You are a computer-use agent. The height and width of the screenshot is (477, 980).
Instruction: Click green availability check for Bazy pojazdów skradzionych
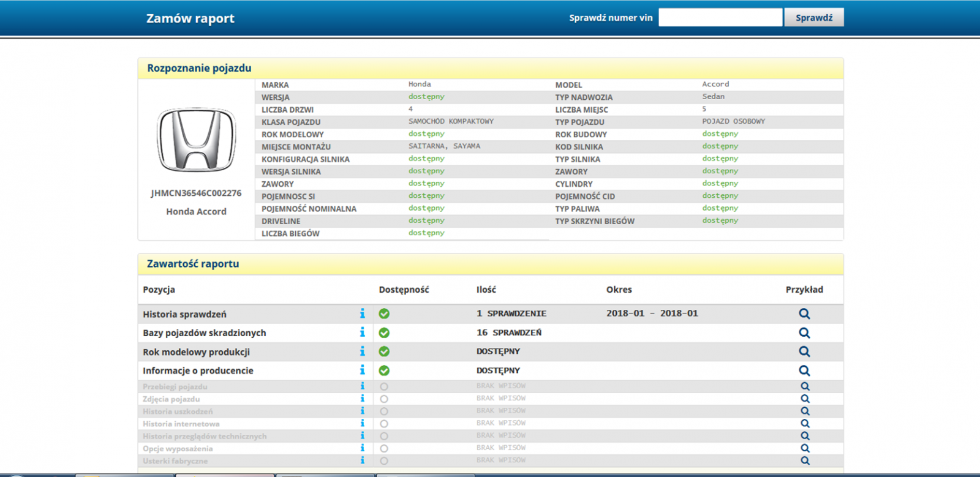384,332
